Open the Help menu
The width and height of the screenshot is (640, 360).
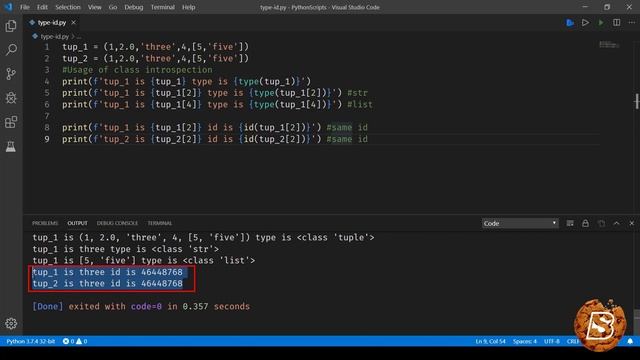point(189,7)
